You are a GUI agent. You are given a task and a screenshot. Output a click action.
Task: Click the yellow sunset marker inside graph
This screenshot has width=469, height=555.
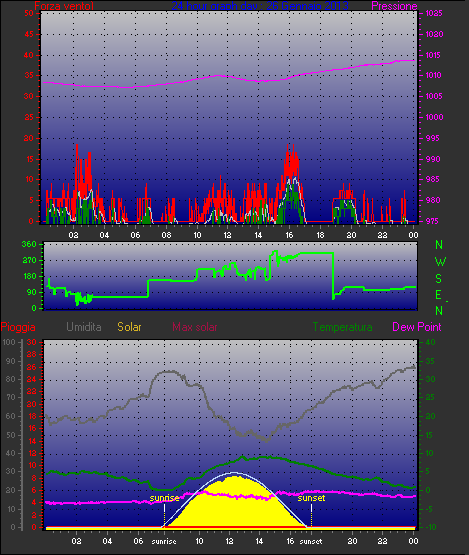point(311,498)
